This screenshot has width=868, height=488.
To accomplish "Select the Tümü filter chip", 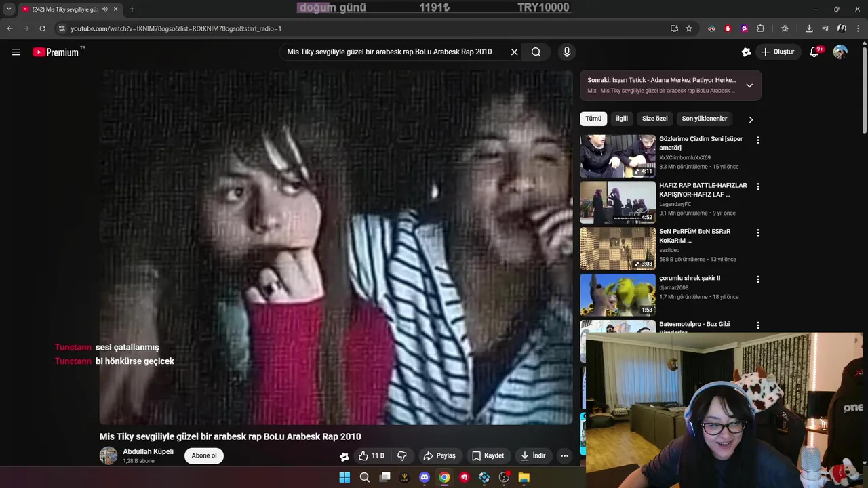I will 593,119.
